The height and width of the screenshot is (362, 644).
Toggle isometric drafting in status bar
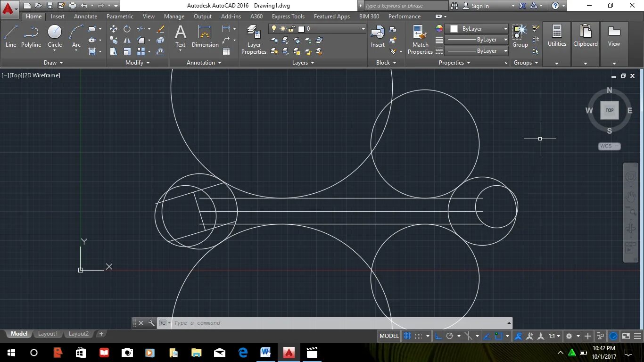point(469,336)
